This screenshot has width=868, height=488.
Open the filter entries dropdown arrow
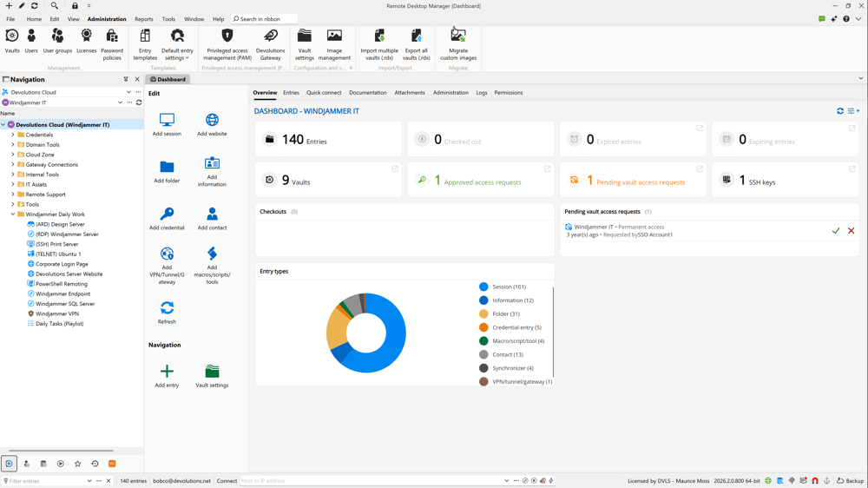(89, 481)
